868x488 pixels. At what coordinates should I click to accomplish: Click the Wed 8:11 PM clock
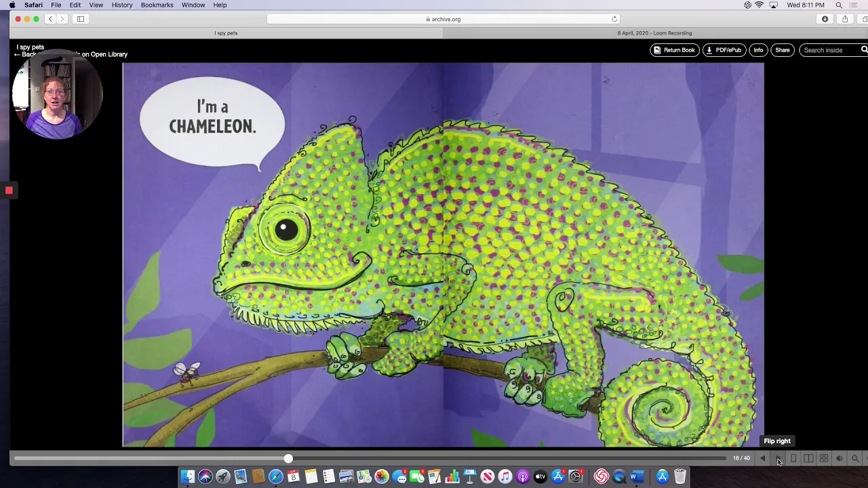coord(806,5)
